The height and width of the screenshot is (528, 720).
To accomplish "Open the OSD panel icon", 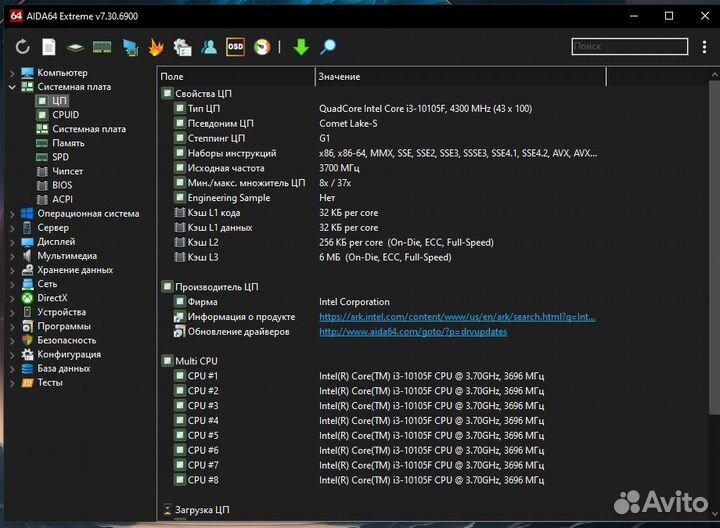I will click(x=235, y=47).
